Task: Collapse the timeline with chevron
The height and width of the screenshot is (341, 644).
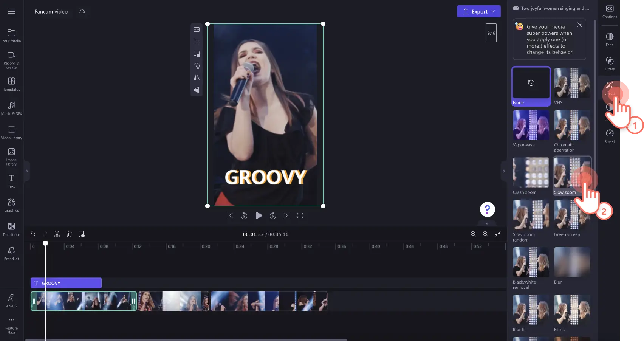Action: click(x=487, y=223)
